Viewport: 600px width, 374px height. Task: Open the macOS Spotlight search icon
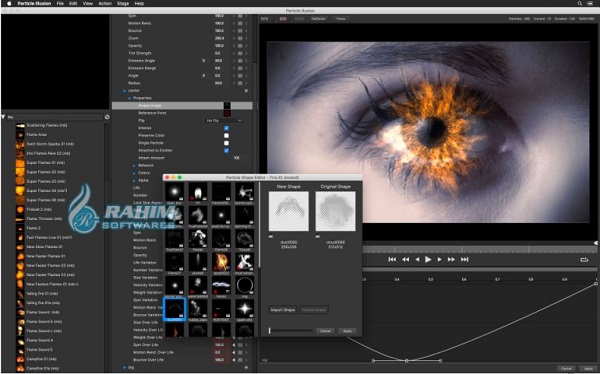(x=580, y=3)
